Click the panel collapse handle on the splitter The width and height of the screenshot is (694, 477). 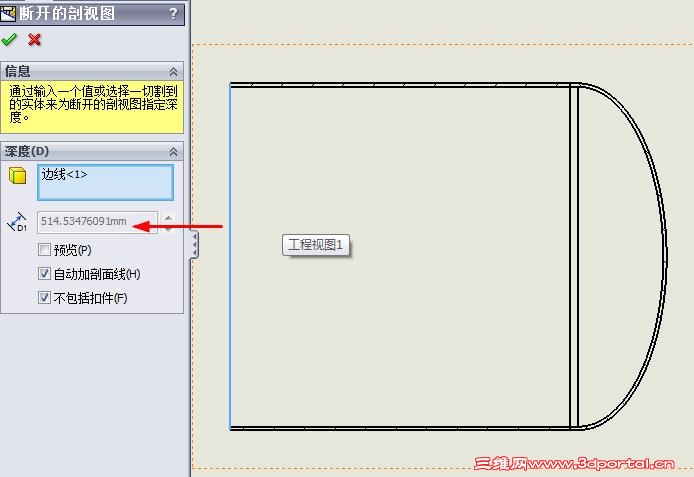tap(194, 245)
